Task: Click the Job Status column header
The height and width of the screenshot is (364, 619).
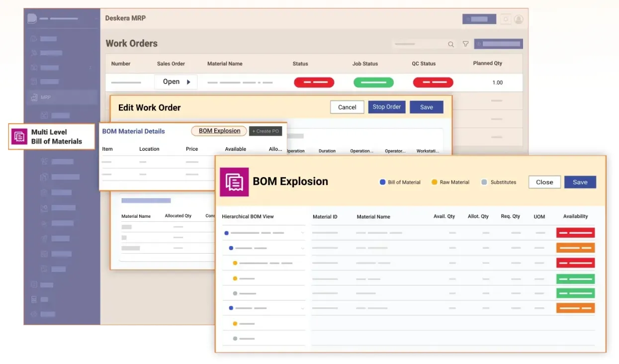Action: pyautogui.click(x=365, y=64)
